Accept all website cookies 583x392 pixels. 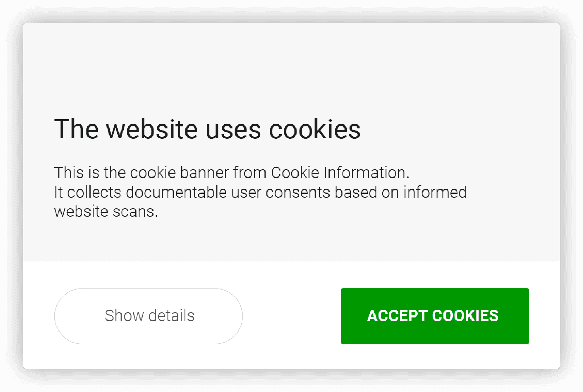point(435,315)
